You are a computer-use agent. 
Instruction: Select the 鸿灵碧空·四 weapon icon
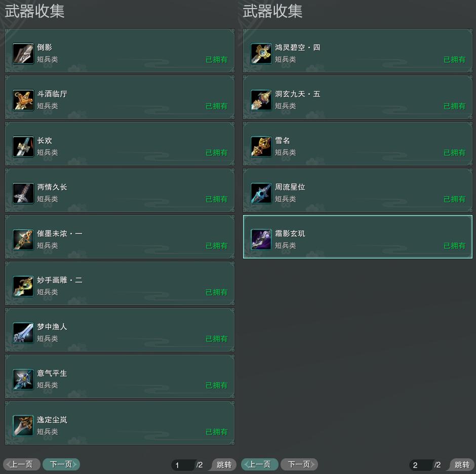261,54
